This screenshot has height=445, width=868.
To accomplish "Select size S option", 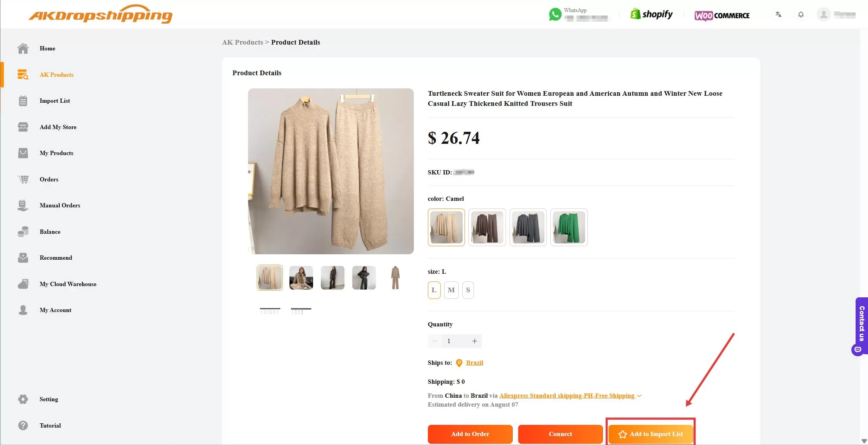I will [468, 290].
